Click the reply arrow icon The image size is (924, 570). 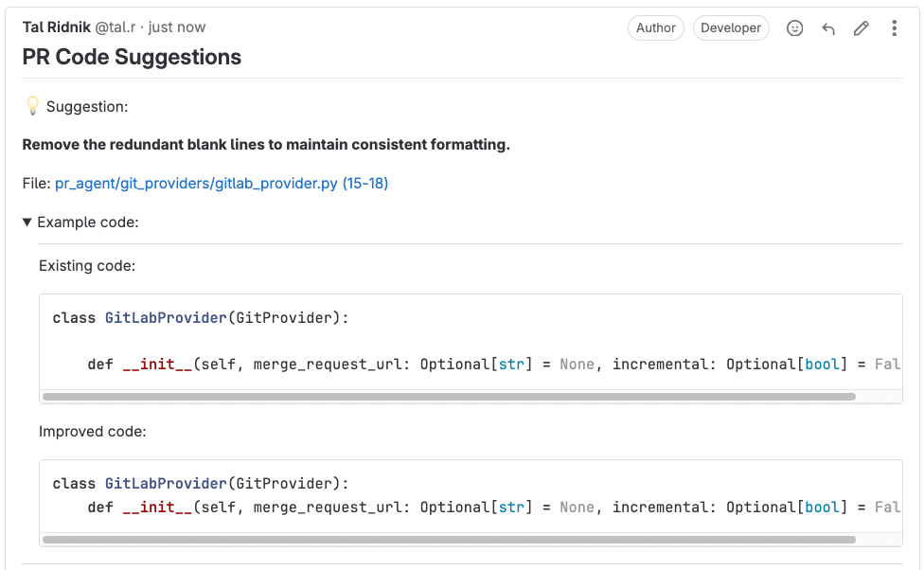coord(828,28)
